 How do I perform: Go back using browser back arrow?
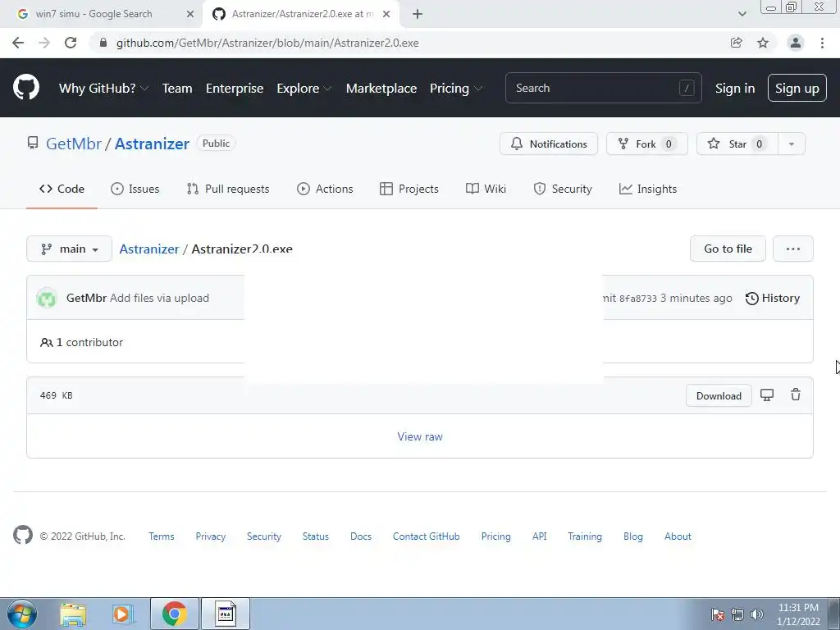(x=18, y=43)
